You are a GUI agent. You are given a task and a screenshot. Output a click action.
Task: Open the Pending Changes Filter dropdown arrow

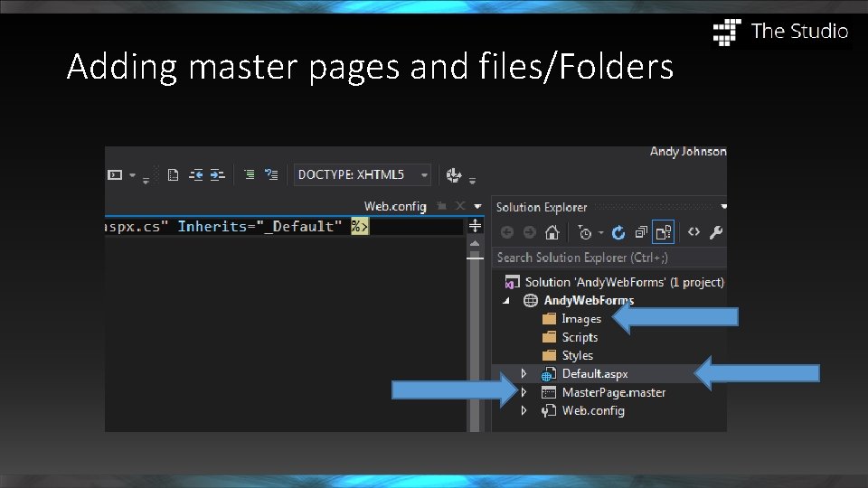coord(600,233)
